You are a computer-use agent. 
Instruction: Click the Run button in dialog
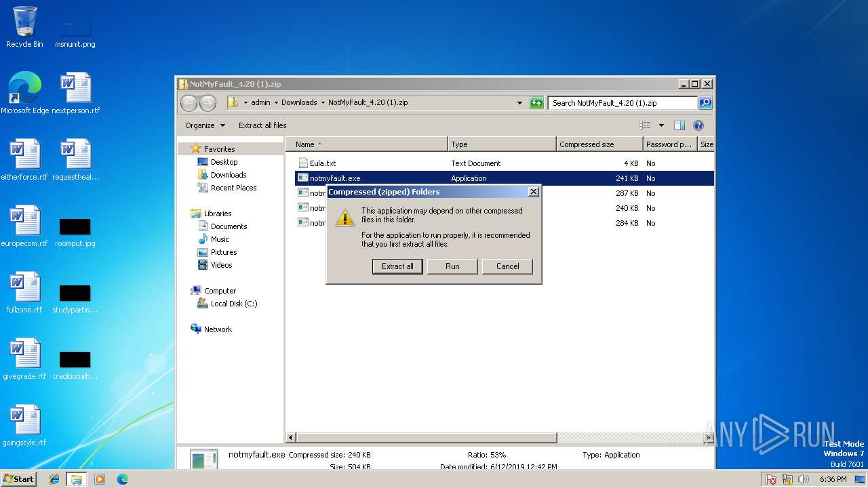click(x=452, y=266)
